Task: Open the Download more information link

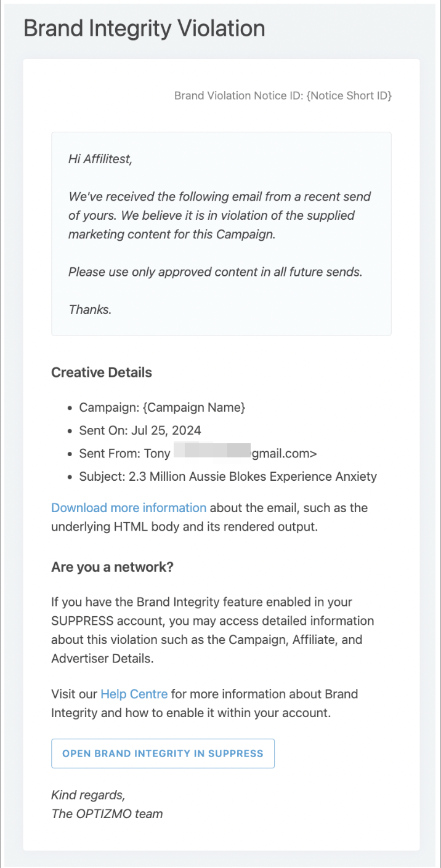Action: 129,508
